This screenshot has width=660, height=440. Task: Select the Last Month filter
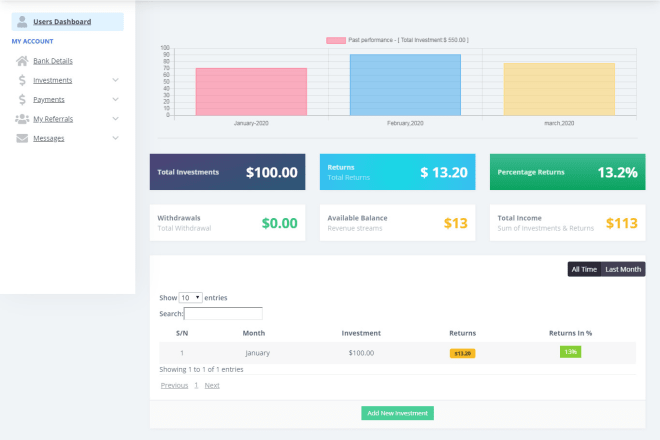(x=623, y=269)
